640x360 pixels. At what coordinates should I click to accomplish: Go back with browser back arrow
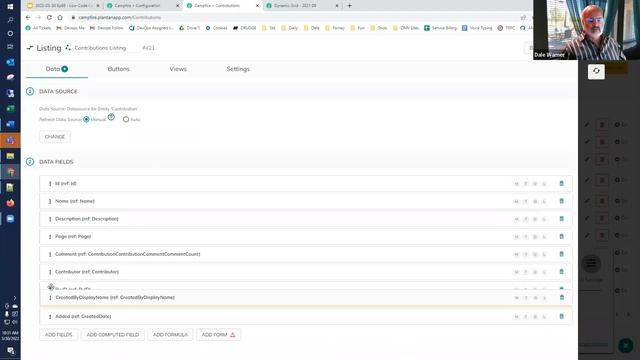[x=28, y=18]
